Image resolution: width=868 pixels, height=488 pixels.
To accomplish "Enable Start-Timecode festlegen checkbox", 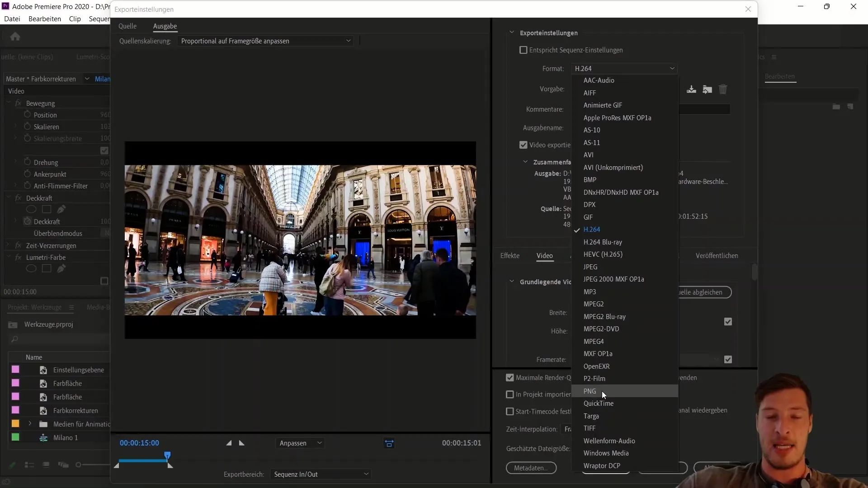I will pyautogui.click(x=510, y=412).
